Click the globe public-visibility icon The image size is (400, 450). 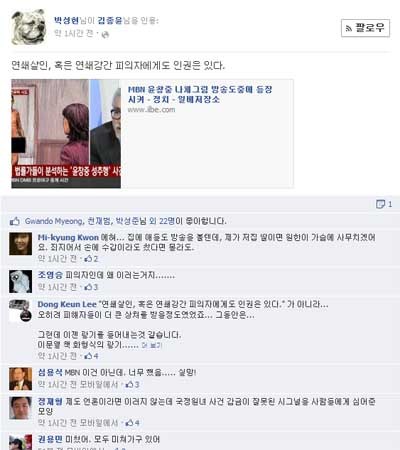105,34
